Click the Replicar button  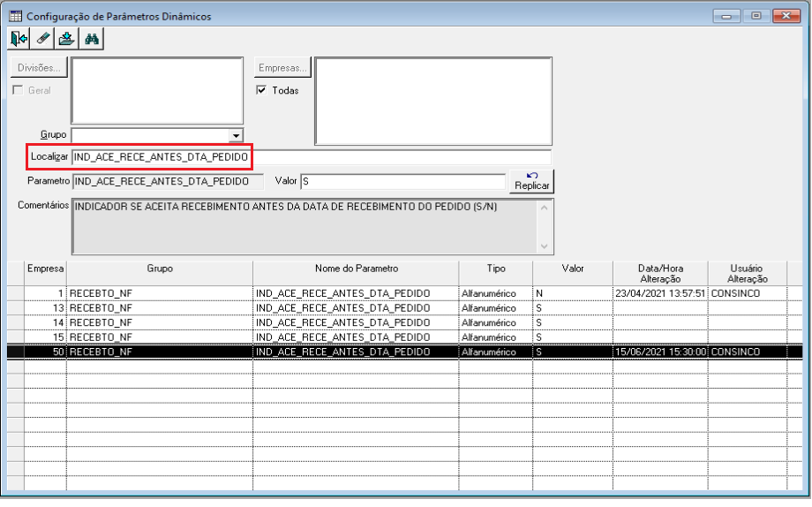click(532, 181)
